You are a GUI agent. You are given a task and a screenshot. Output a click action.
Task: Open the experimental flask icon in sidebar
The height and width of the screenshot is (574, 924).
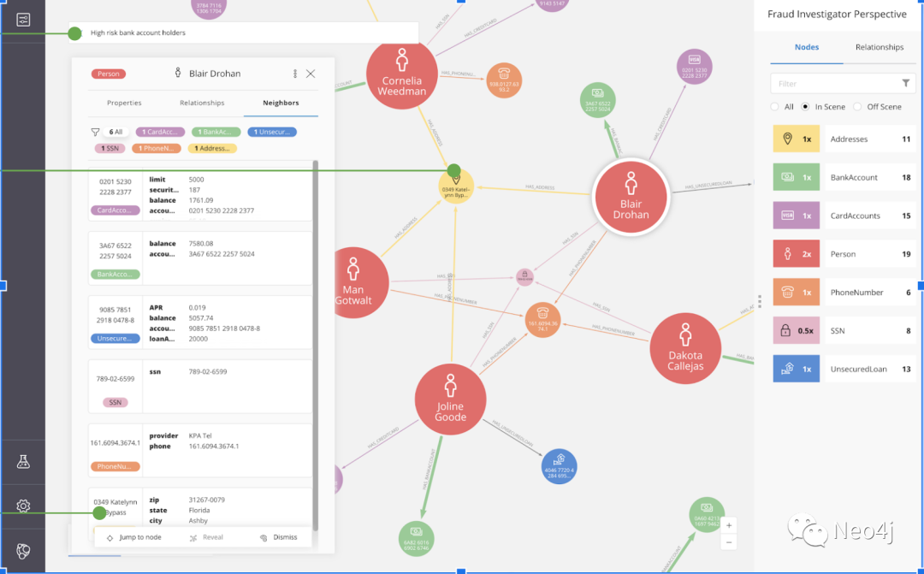coord(23,461)
